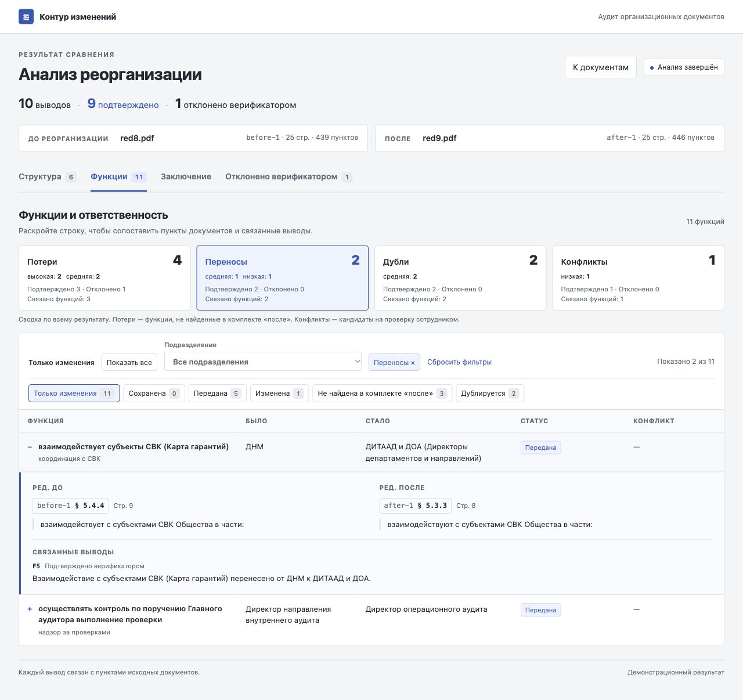Image resolution: width=743 pixels, height=700 pixels.
Task: Click the F5 finding identifier
Action: point(37,566)
